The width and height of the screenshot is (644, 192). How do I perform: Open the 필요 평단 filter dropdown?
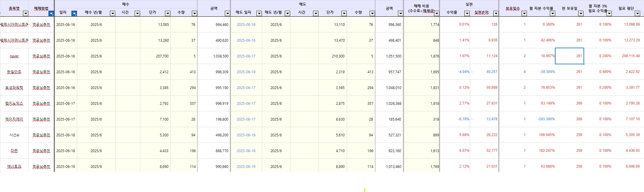click(637, 13)
